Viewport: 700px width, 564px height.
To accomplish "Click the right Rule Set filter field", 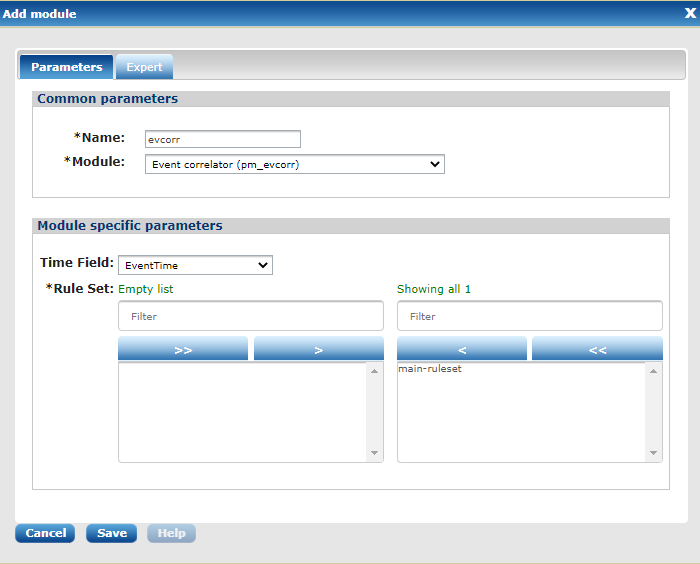I will [529, 316].
